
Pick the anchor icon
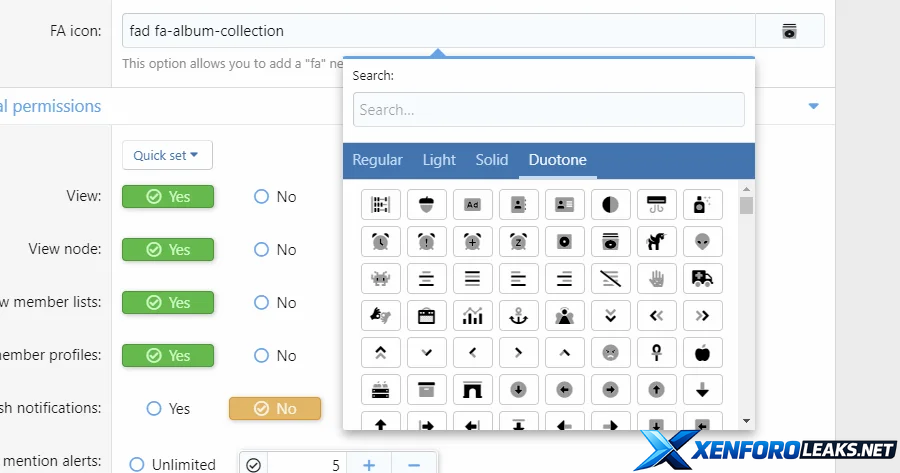click(518, 316)
